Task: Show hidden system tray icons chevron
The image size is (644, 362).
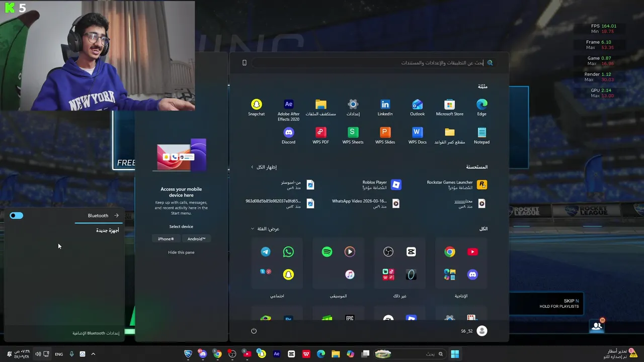Action: (x=93, y=354)
